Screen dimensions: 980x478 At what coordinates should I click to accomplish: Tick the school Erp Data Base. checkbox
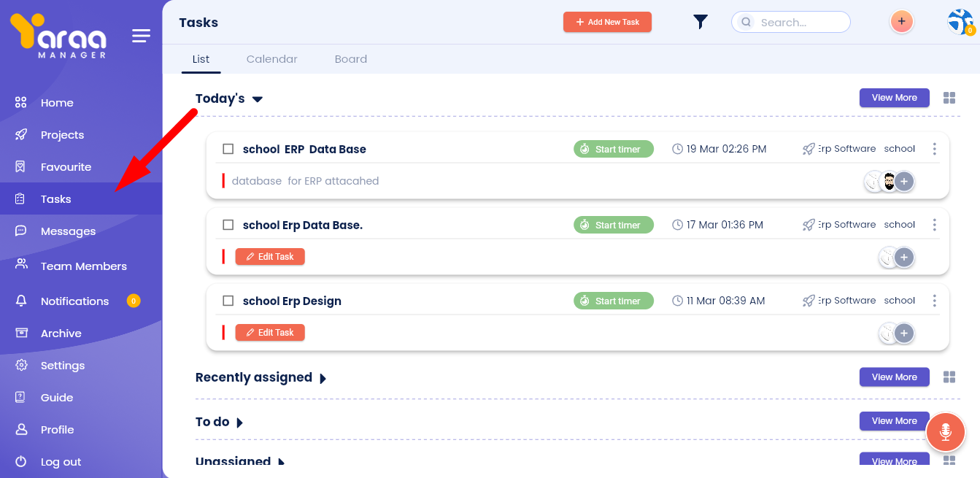click(228, 225)
